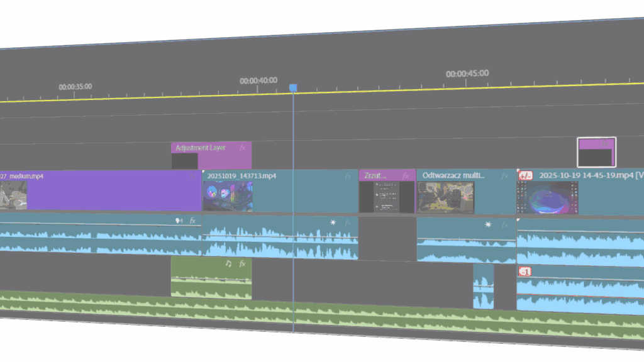Click fx badge on Odtwarzacz multi video clip
644x362 pixels.
[x=504, y=176]
